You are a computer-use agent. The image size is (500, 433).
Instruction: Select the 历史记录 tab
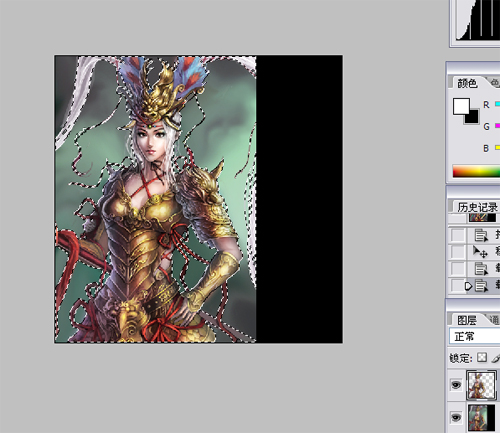click(x=477, y=207)
